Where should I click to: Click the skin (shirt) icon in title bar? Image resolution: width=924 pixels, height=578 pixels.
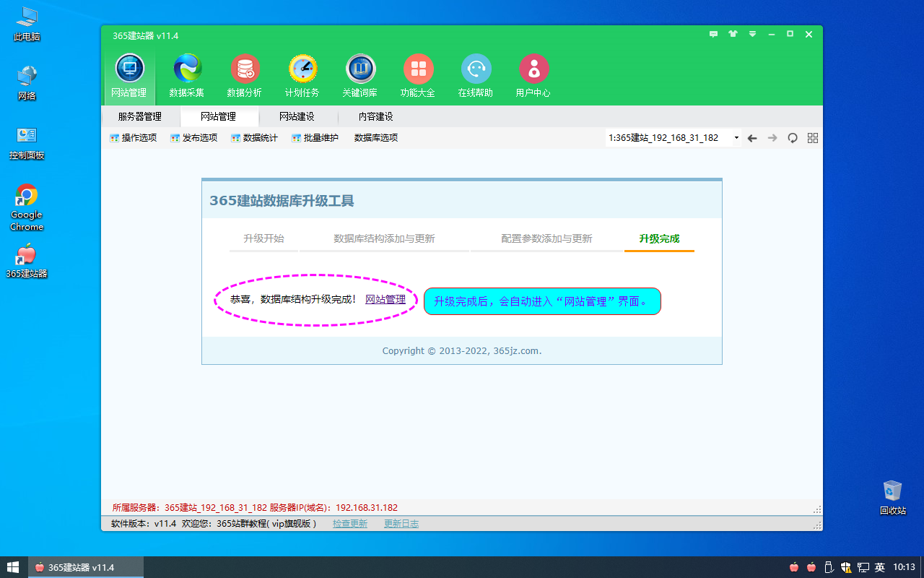click(733, 35)
